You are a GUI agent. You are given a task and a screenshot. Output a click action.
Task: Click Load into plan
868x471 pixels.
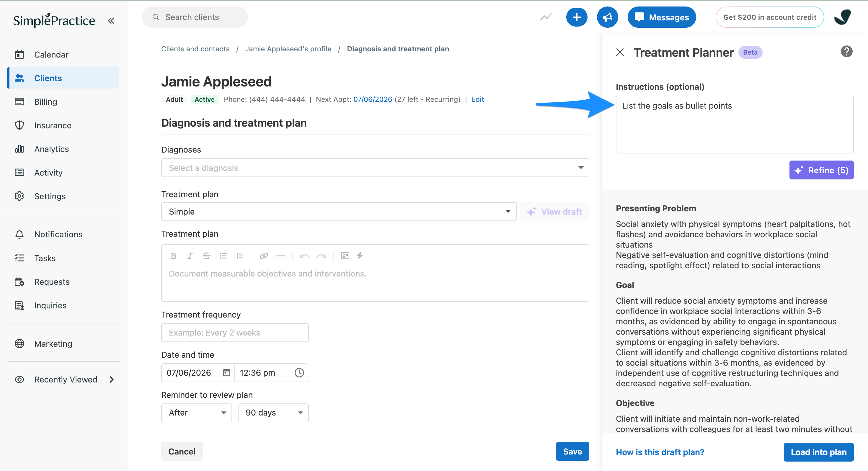click(818, 452)
